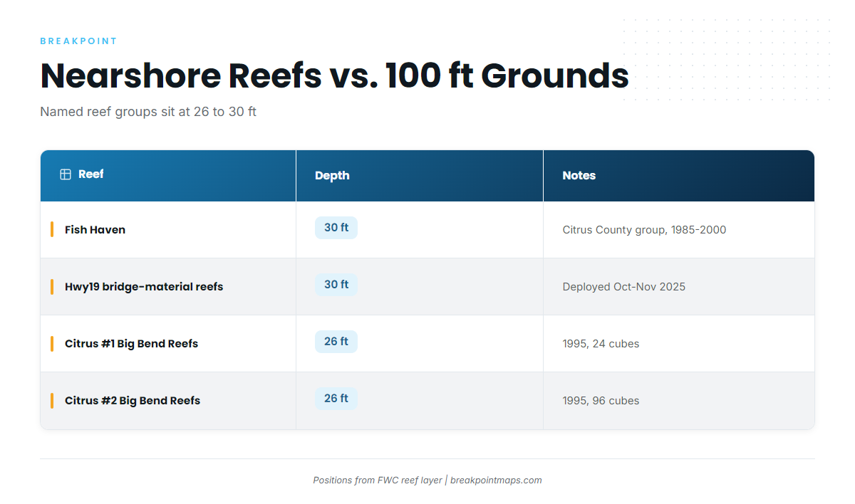The image size is (855, 504).
Task: Click the Hwy19 bridge-material reefs name
Action: 144,287
